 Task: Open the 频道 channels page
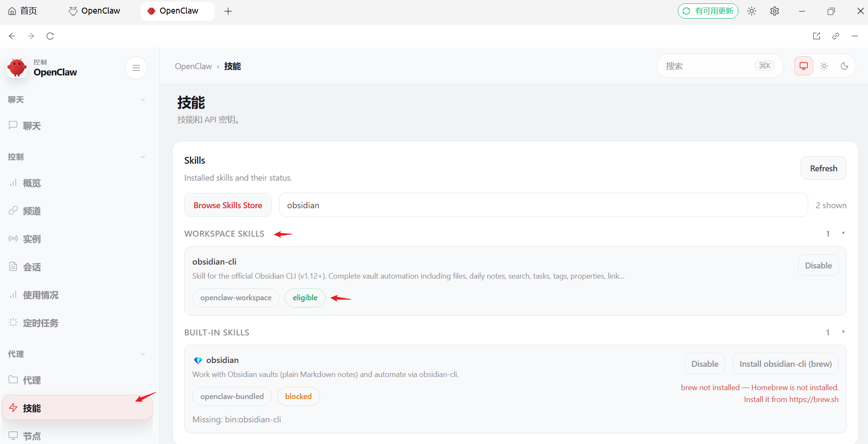pos(77,211)
